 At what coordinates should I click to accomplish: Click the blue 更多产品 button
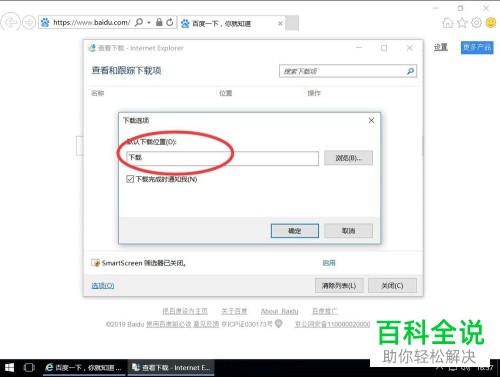pyautogui.click(x=477, y=47)
